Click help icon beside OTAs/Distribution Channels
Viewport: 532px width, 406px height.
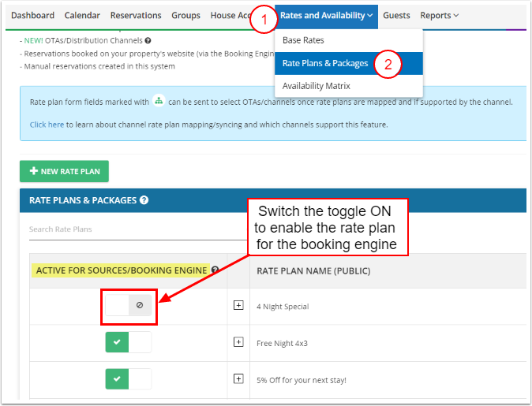(x=148, y=40)
